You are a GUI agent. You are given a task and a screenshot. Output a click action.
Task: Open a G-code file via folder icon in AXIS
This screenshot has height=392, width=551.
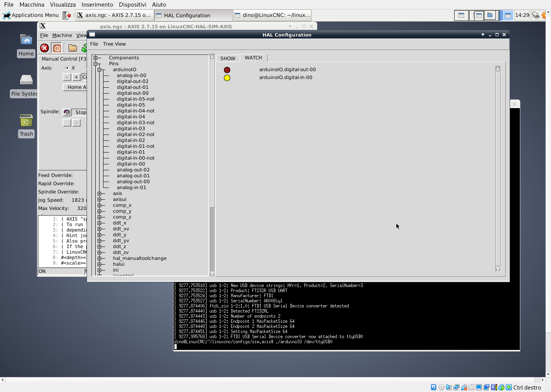pyautogui.click(x=73, y=48)
